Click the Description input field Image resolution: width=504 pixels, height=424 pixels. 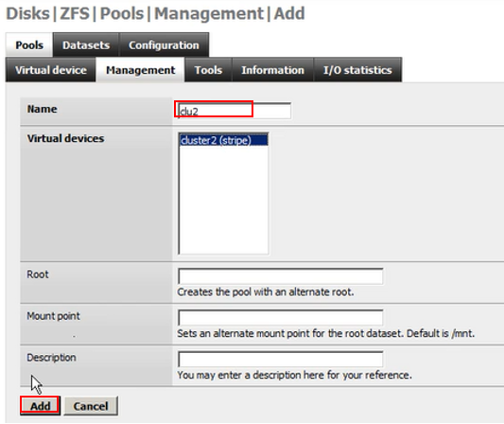tap(280, 360)
